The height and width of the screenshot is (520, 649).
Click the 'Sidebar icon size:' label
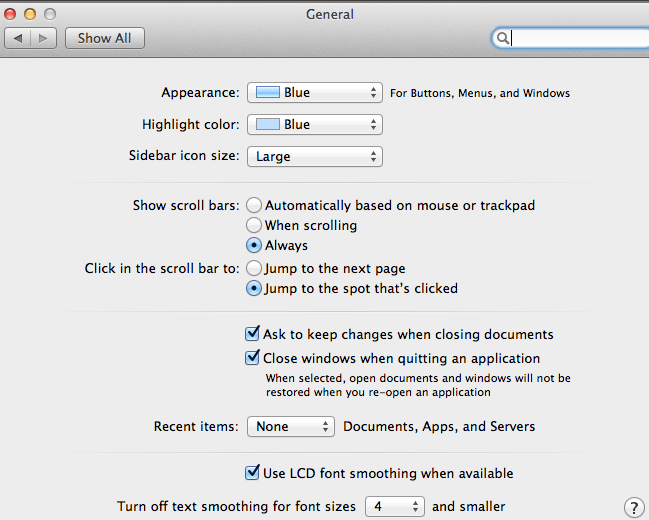[x=184, y=156]
